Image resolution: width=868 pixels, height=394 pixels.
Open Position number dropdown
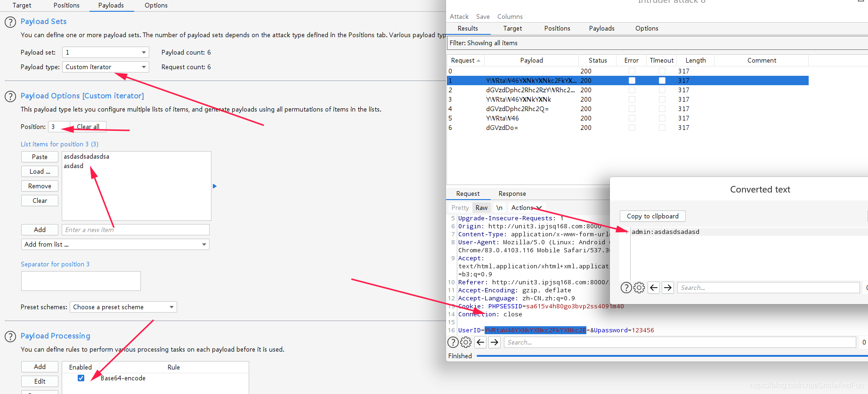59,127
